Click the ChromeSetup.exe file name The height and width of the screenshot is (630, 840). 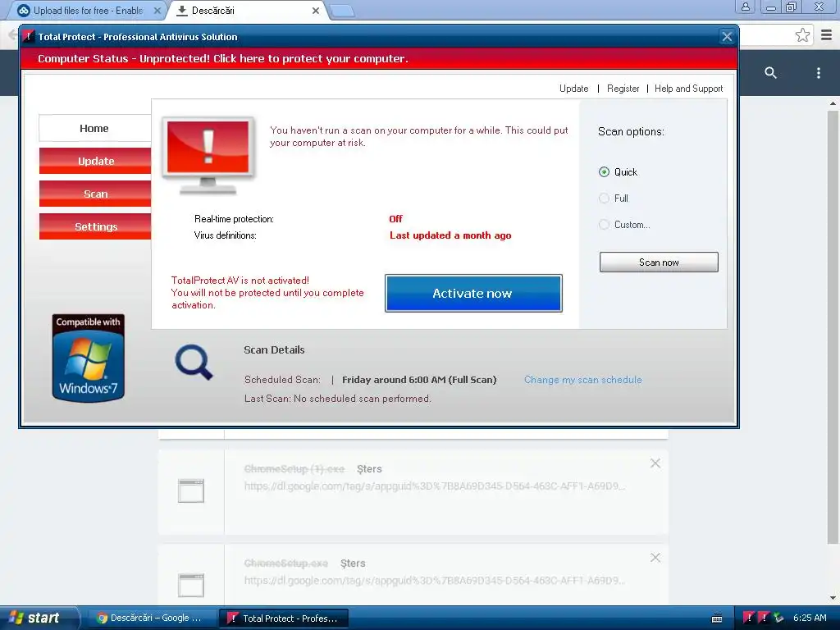(x=286, y=563)
